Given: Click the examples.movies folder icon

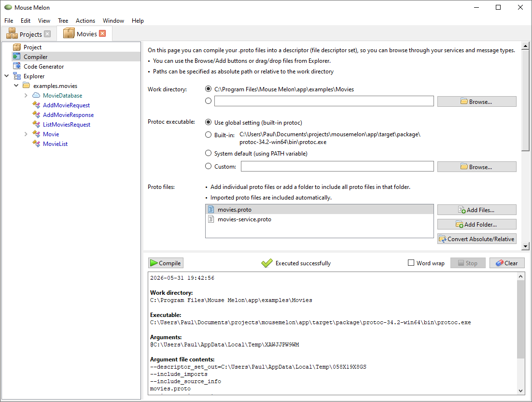Looking at the screenshot, I should pos(27,86).
